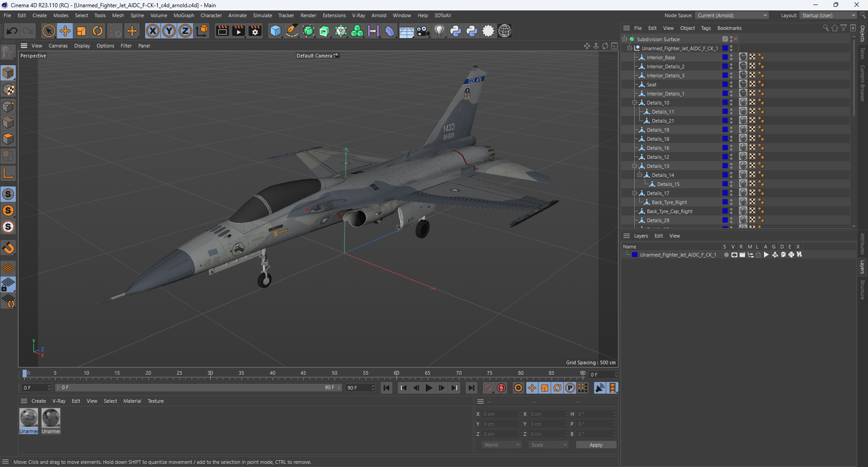Open the World coordinate dropdown

pos(501,445)
